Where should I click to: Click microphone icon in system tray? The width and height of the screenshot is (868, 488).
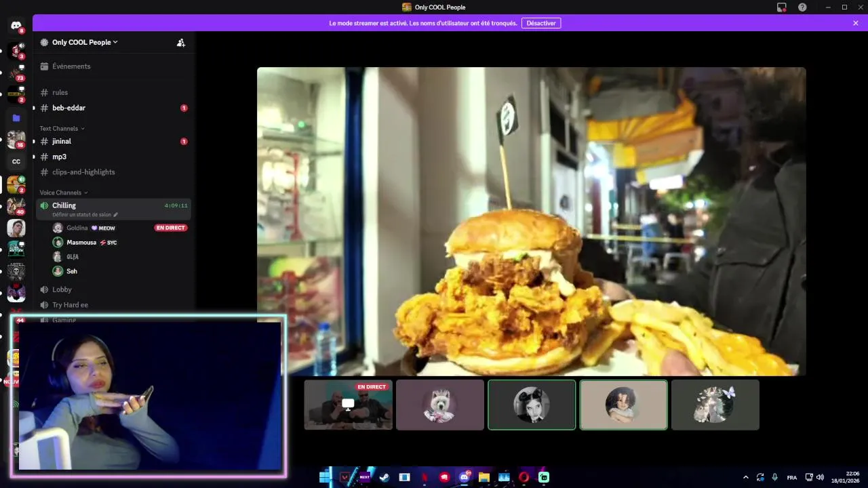(x=775, y=477)
